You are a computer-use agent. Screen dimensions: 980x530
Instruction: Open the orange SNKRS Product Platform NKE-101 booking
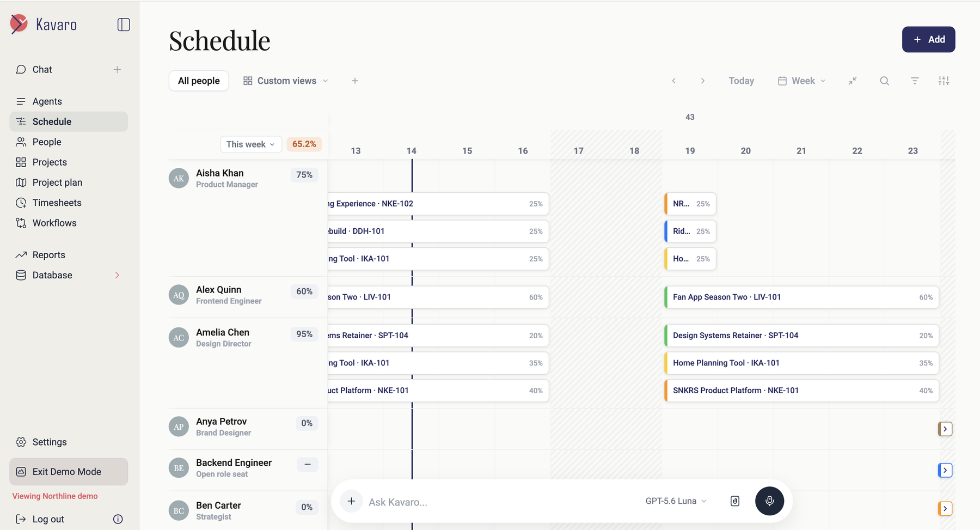801,391
